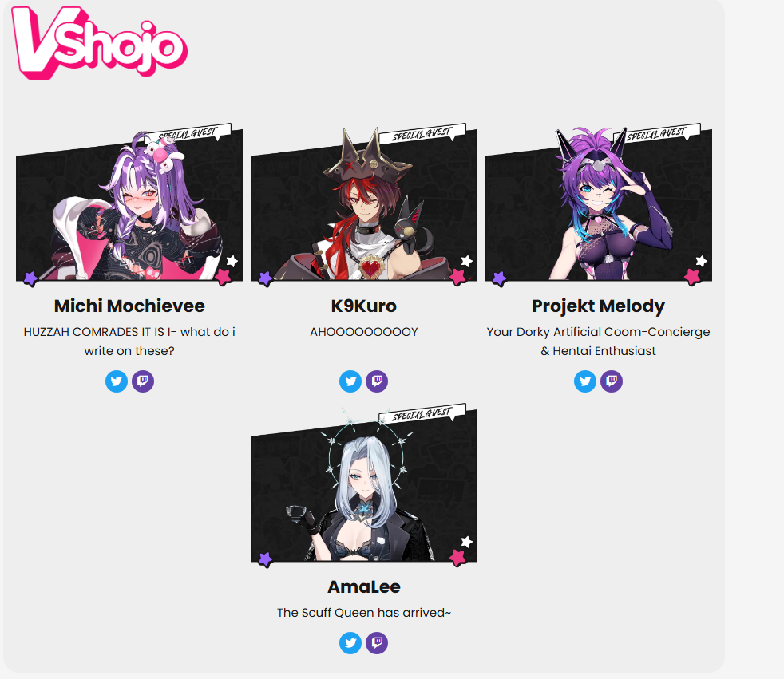Click the AmaLee name heading
This screenshot has height=679, width=784.
(x=364, y=586)
